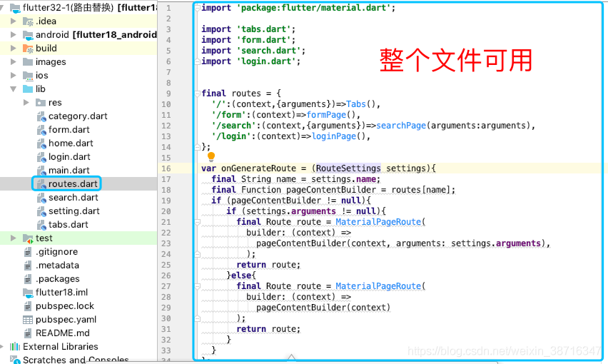
Task: Click the tabs.dart file icon
Action: (41, 225)
